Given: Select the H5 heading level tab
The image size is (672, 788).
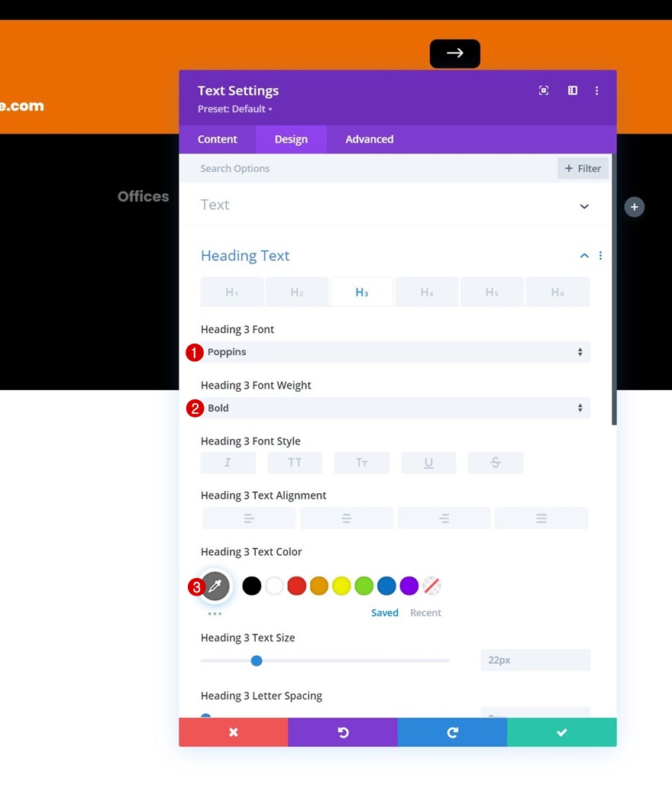Looking at the screenshot, I should 492,292.
